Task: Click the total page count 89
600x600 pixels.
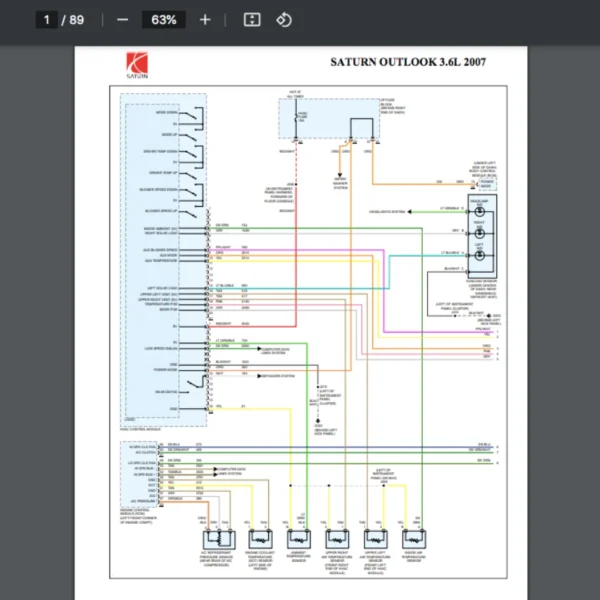Action: tap(77, 20)
